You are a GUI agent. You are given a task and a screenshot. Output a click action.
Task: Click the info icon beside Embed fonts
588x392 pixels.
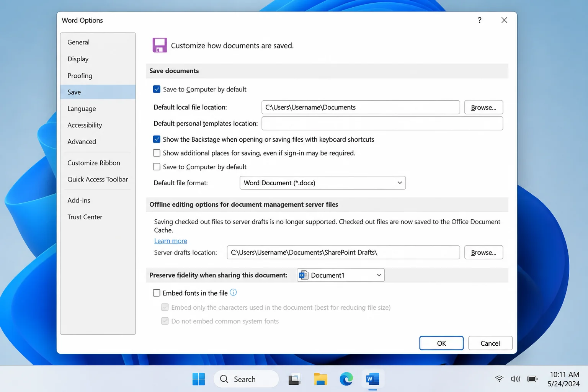coord(233,292)
